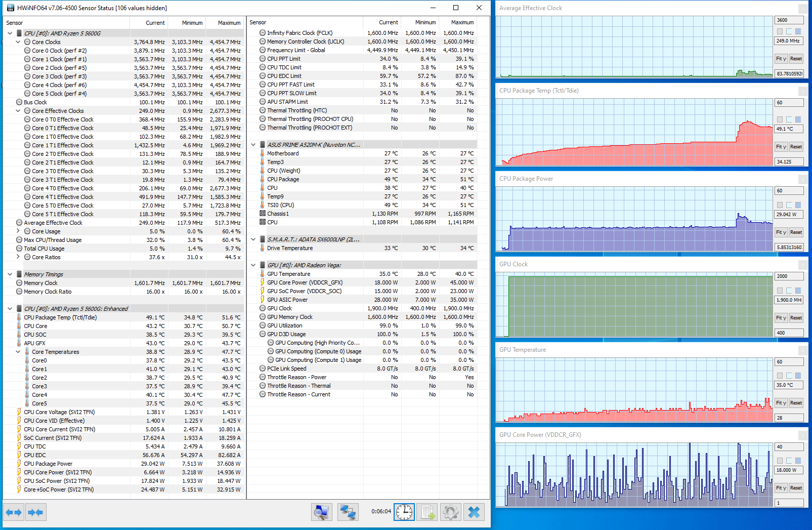
Task: Close the GPU Clock graph window
Action: tap(803, 265)
